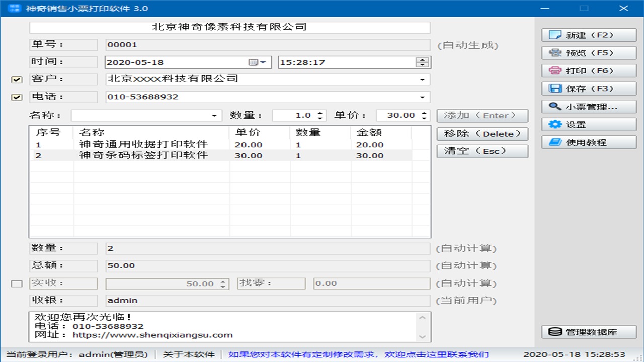
Task: Click the time field spinner arrows
Action: pos(423,62)
